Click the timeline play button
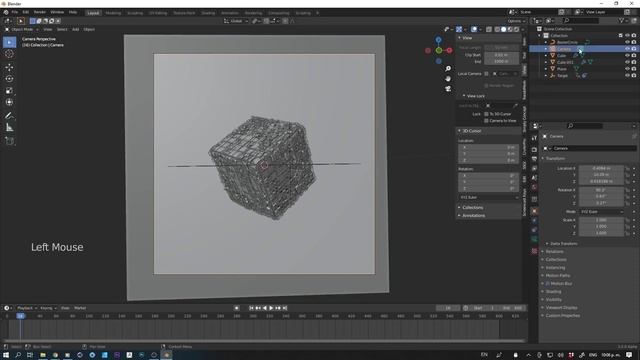This screenshot has height=360, width=640. pos(271,308)
